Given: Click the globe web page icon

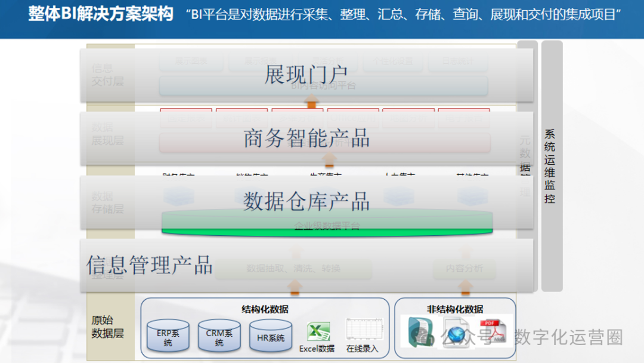Looking at the screenshot, I should 455,332.
